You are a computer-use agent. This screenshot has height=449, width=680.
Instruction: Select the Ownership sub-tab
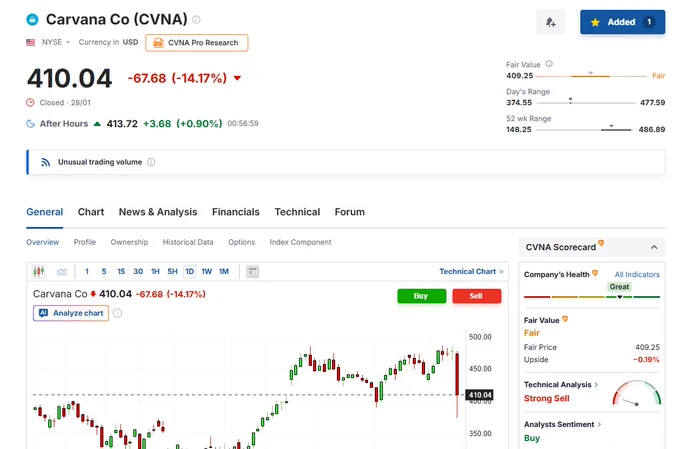129,242
